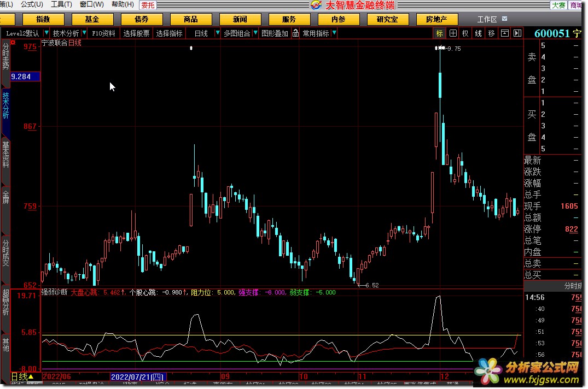Click 图形叠加 in the toolbar

pyautogui.click(x=275, y=33)
